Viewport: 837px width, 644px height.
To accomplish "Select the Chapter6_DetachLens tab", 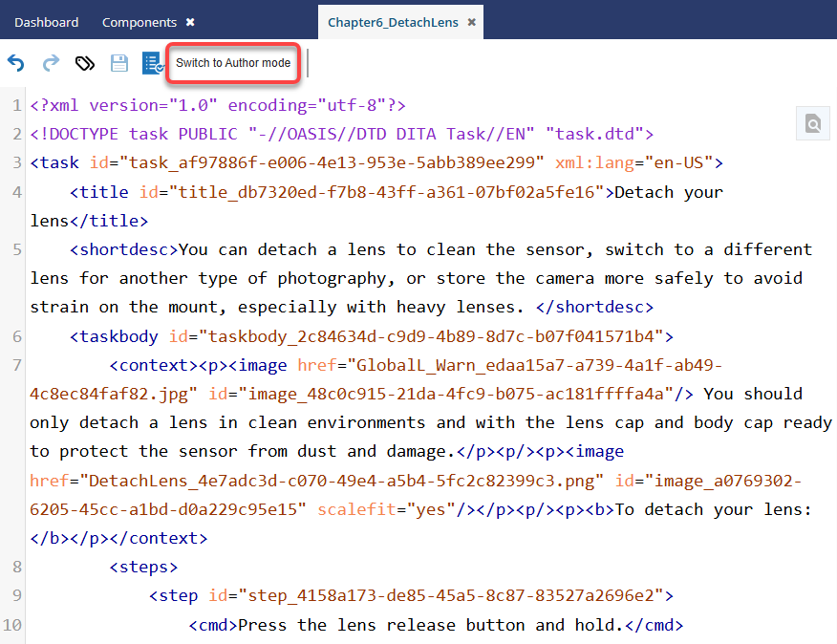I will pyautogui.click(x=393, y=22).
